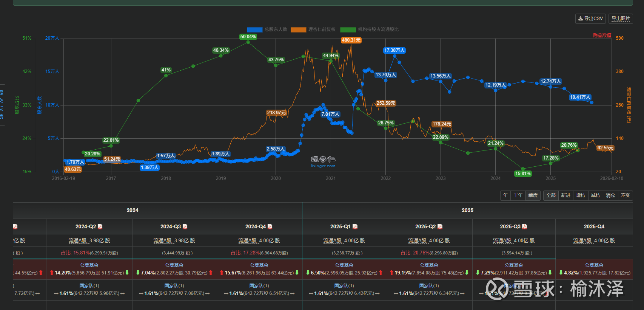This screenshot has height=310, width=644.
Task: Filter holdings by 增持
Action: 581,195
